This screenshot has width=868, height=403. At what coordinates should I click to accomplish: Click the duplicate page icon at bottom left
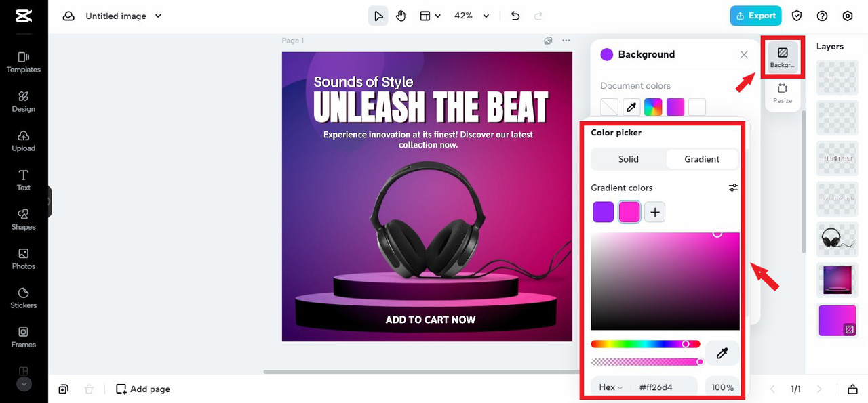tap(63, 389)
